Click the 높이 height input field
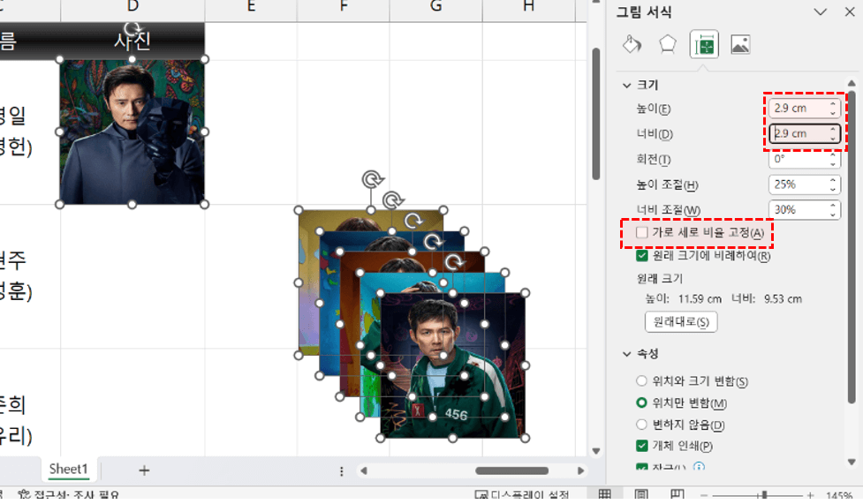Screen dimensions: 863x504 [x=797, y=109]
